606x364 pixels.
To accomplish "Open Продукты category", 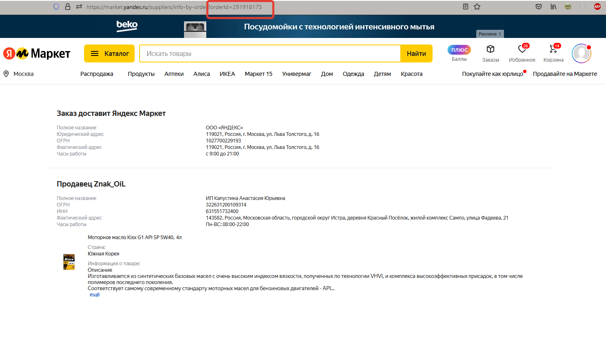I will click(141, 74).
